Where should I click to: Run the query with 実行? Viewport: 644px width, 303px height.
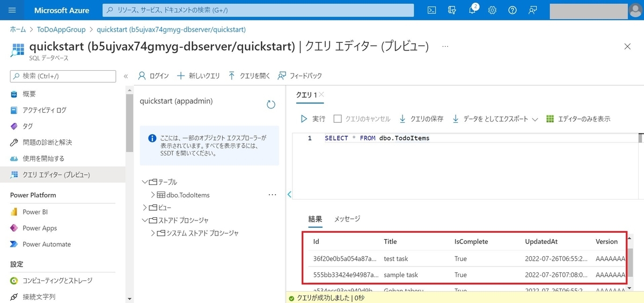pyautogui.click(x=313, y=119)
